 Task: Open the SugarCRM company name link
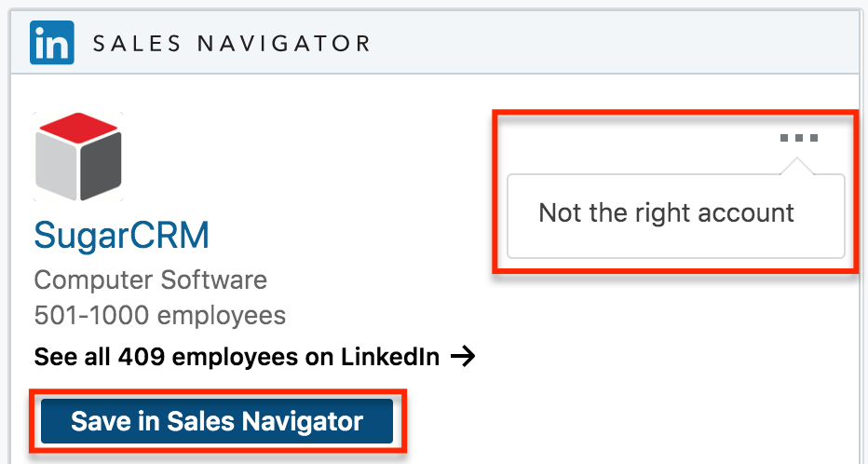(x=121, y=236)
